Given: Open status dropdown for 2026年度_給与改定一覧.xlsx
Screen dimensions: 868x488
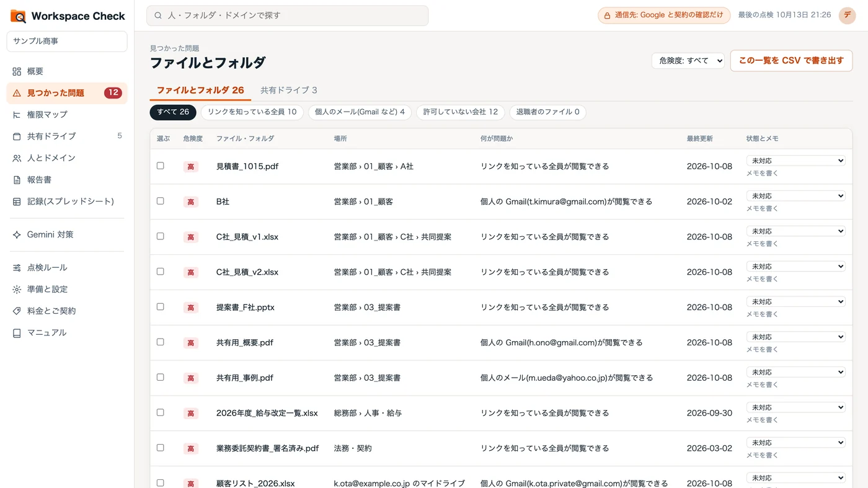Looking at the screenshot, I should coord(796,407).
